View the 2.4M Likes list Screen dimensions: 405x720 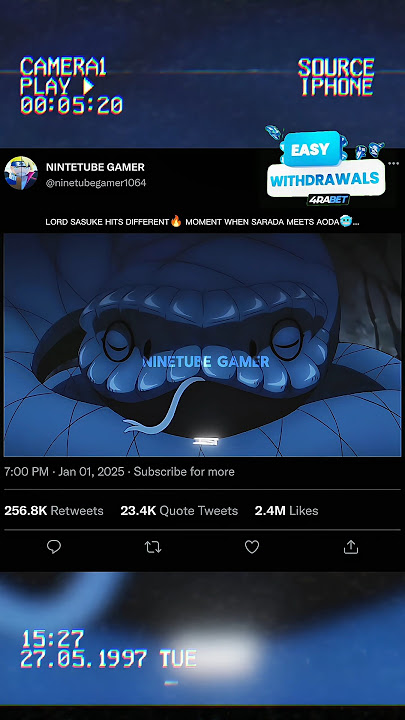(x=287, y=511)
